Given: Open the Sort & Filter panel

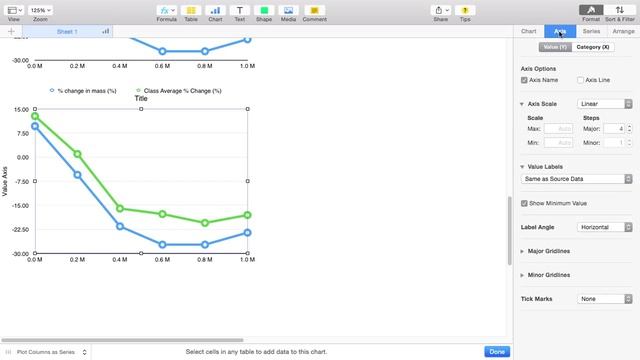Looking at the screenshot, I should 620,10.
